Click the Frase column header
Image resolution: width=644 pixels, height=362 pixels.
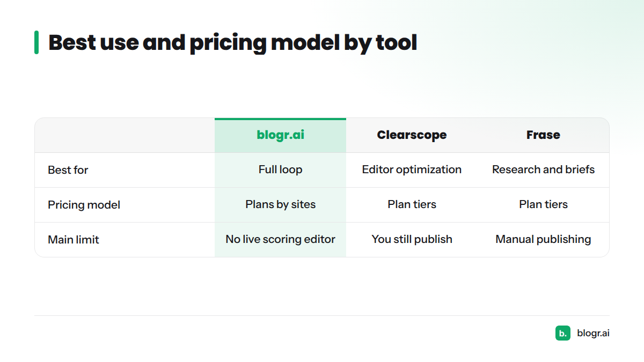pos(543,135)
